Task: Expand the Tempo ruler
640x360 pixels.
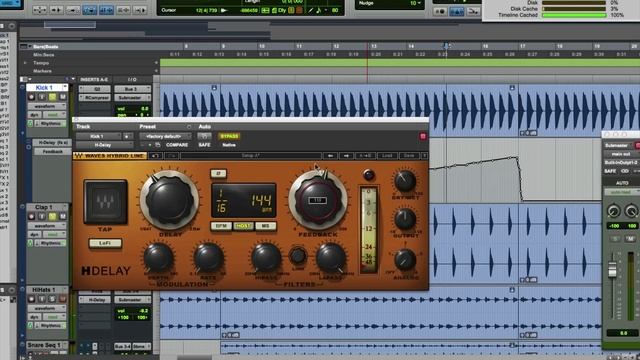Action: [25, 63]
